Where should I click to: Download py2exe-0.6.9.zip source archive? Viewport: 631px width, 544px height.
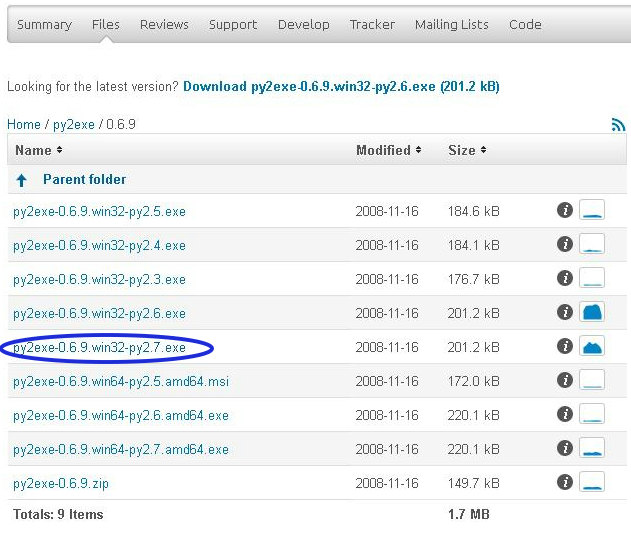(61, 484)
